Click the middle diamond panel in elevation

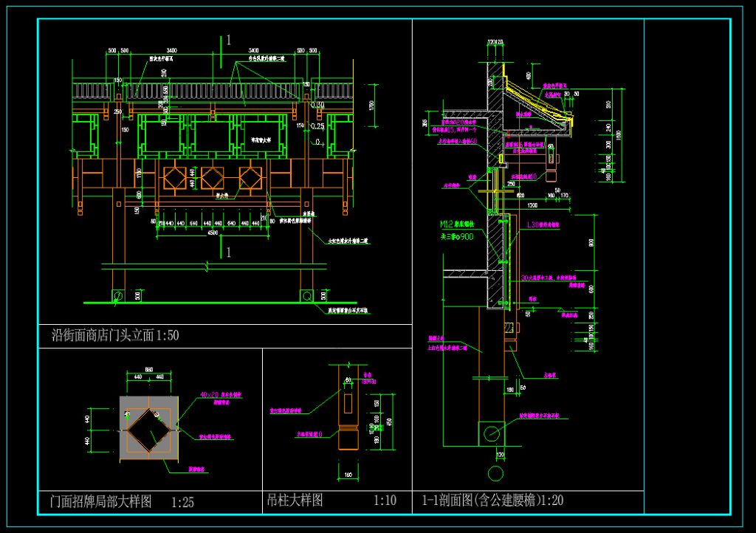pyautogui.click(x=213, y=177)
